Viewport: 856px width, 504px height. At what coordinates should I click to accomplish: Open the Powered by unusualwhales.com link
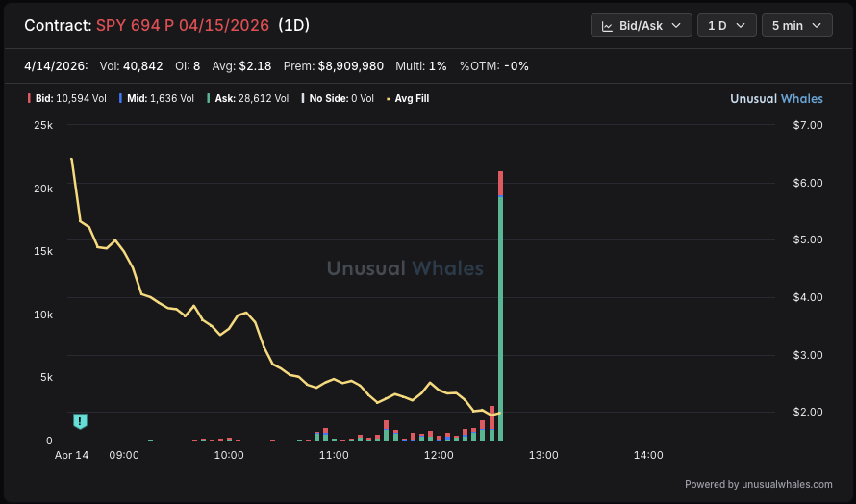point(758,484)
